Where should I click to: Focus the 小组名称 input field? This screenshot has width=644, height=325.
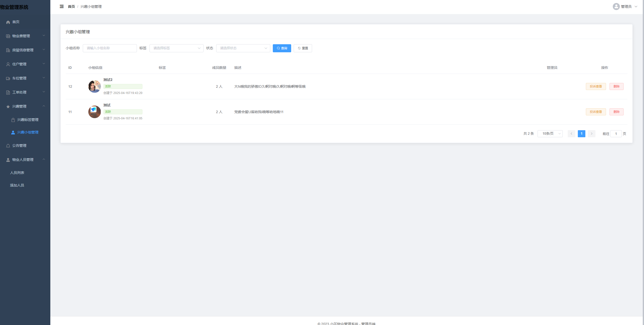(110, 48)
